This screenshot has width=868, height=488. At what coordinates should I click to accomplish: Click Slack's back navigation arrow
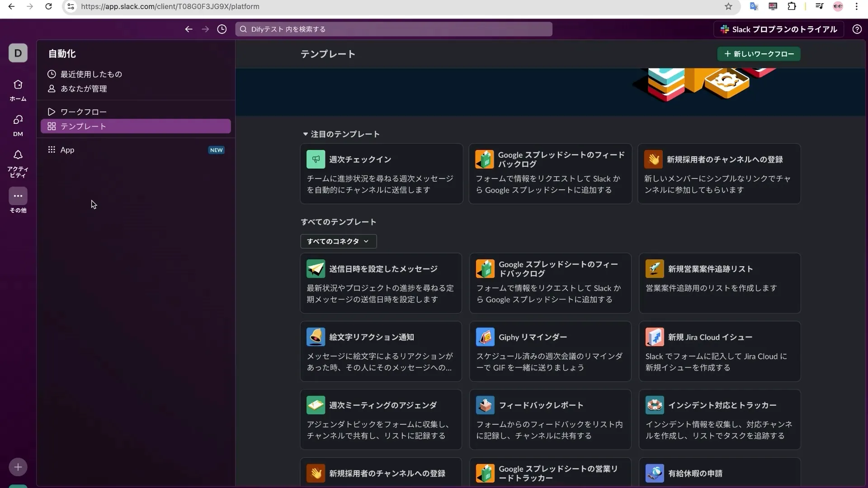[189, 29]
